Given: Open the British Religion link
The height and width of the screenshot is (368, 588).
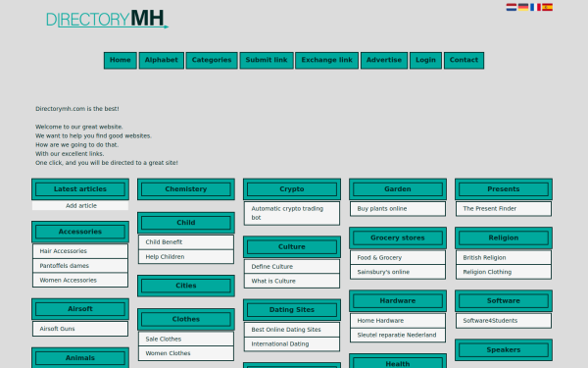Looking at the screenshot, I should point(504,257).
